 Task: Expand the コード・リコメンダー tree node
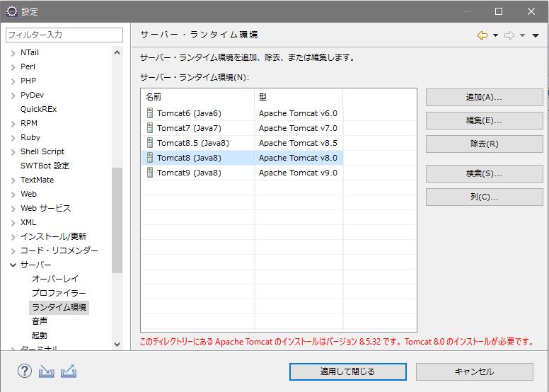click(13, 251)
